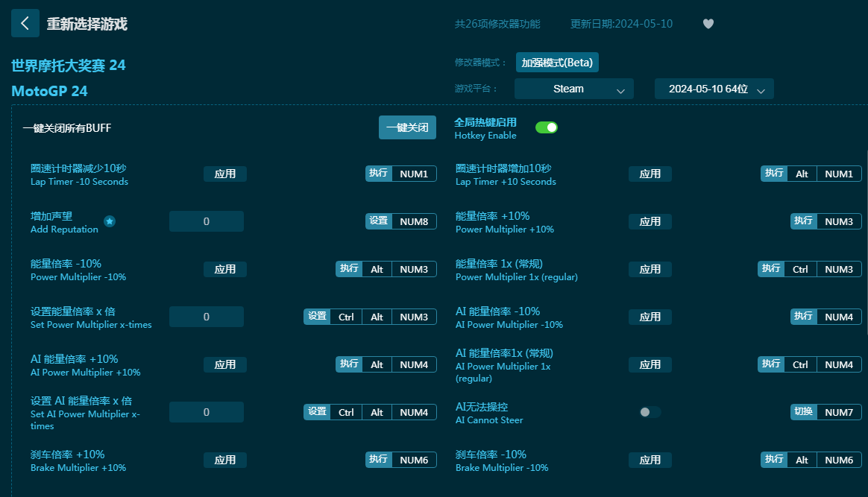The image size is (868, 497).
Task: Apply Brake Multiplier -10%
Action: [650, 460]
